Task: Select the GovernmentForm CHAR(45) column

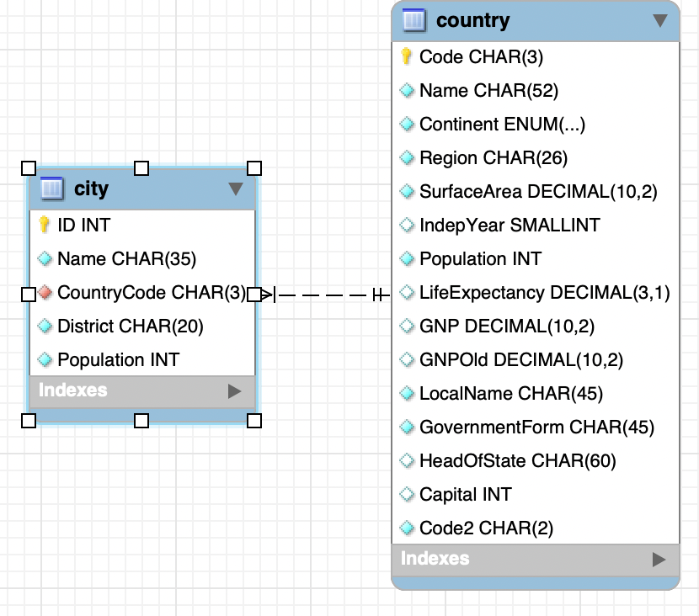Action: pyautogui.click(x=536, y=427)
